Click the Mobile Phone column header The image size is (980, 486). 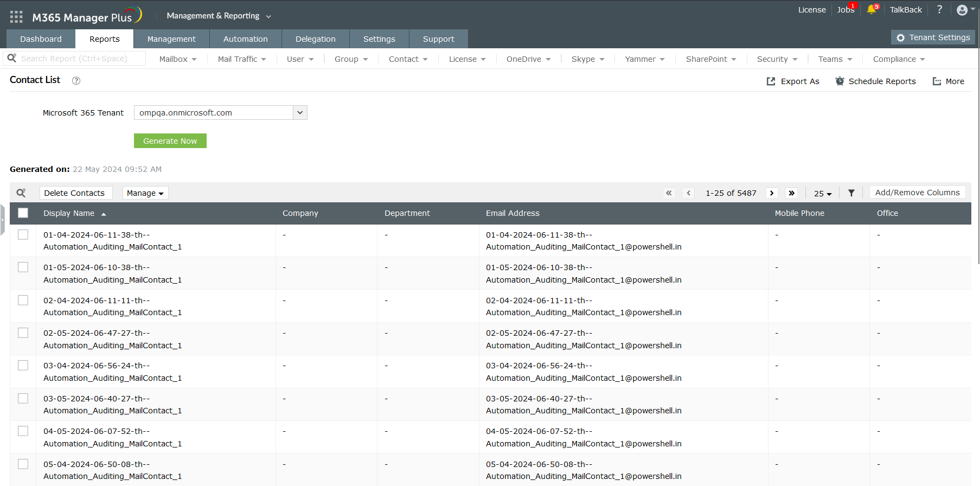[x=799, y=213]
